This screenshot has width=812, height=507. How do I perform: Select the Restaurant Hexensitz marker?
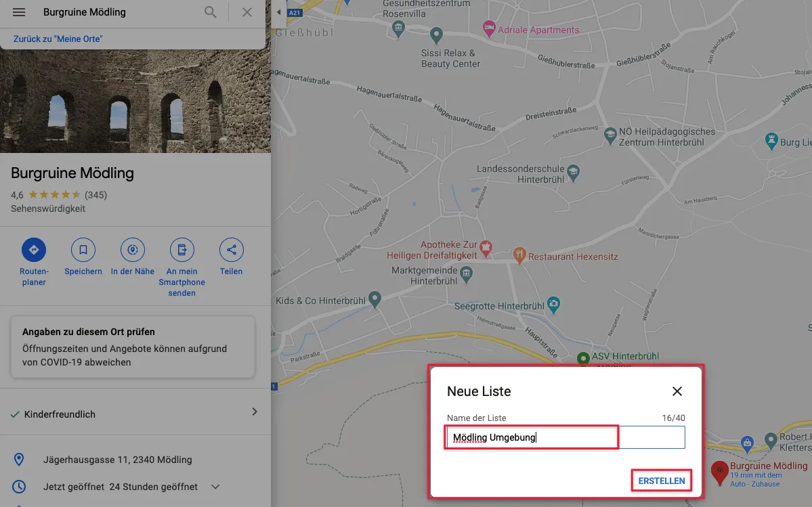coord(519,255)
